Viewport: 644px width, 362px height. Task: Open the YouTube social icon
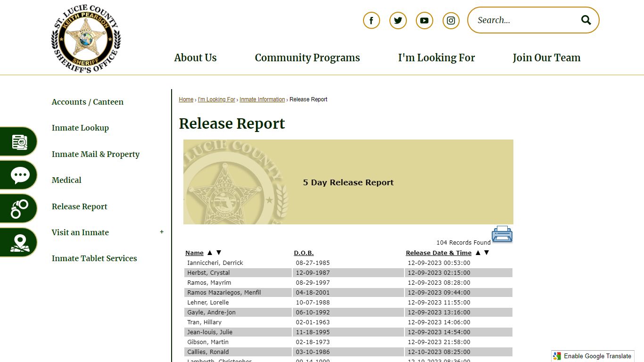(x=424, y=20)
